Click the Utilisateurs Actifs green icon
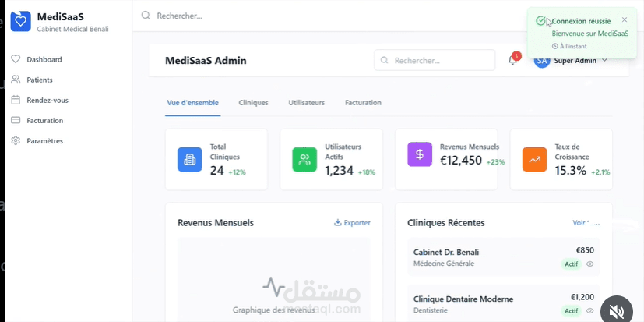The height and width of the screenshot is (322, 644). tap(304, 160)
